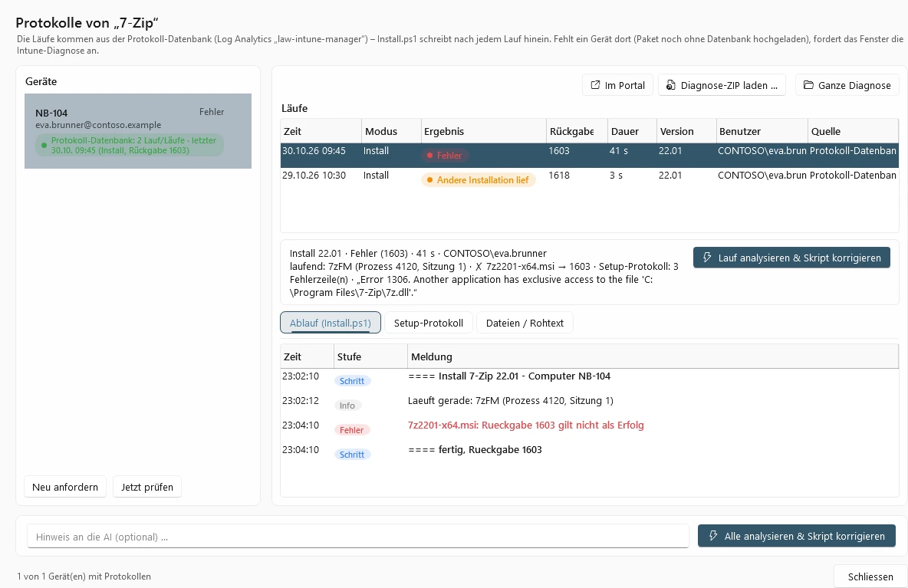Image resolution: width=908 pixels, height=588 pixels.
Task: Click the Quelle column header
Action: click(x=853, y=131)
